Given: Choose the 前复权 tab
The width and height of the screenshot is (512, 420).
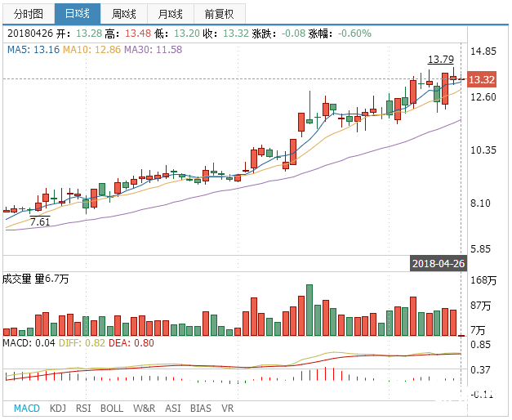Looking at the screenshot, I should point(220,14).
